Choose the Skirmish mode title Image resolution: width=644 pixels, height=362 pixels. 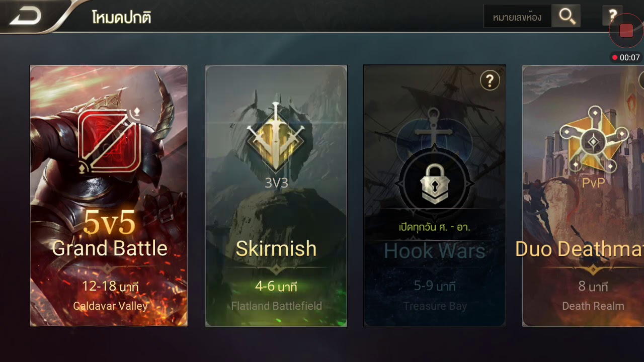pyautogui.click(x=276, y=249)
